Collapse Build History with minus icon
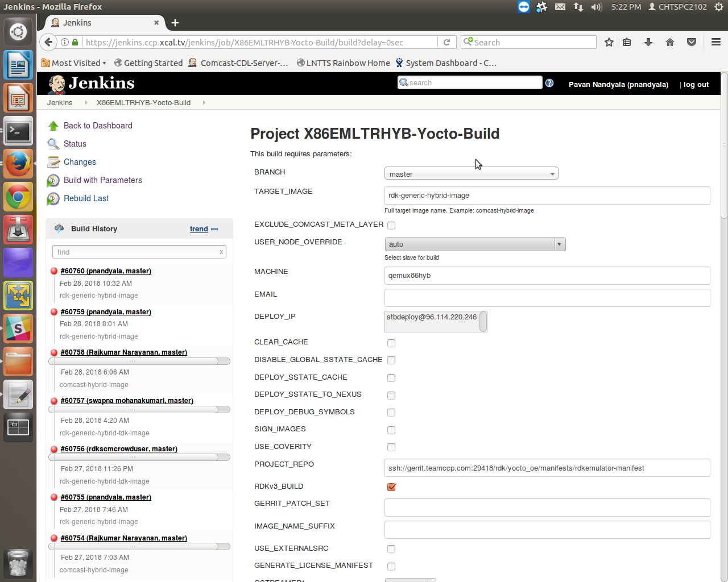Screen dimensions: 728x582 (x=214, y=229)
